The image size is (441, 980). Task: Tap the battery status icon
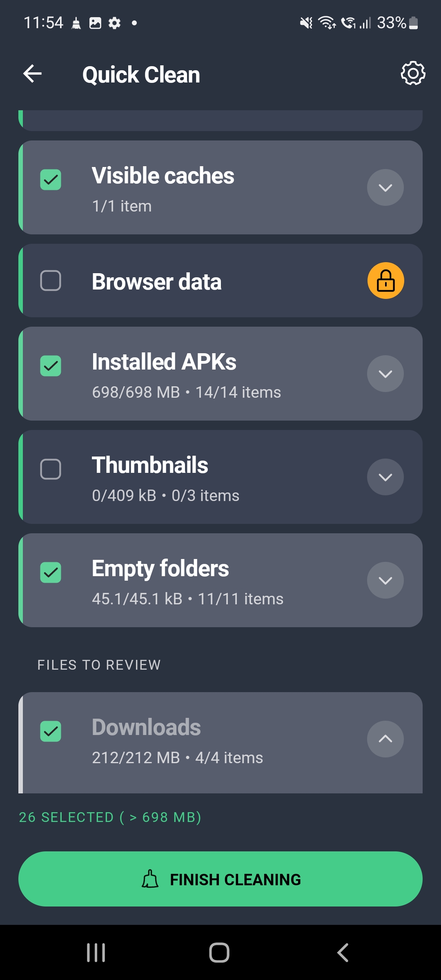413,23
